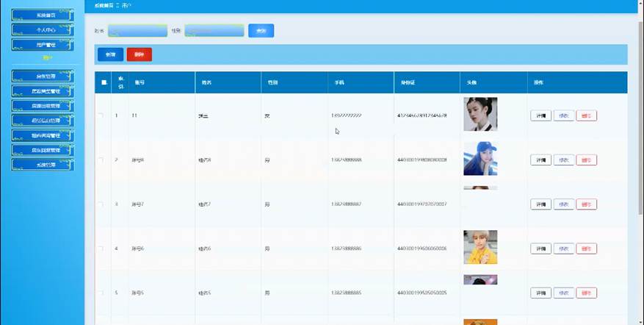Open 详情 for the 账号7 row
This screenshot has width=644, height=325.
click(x=541, y=204)
